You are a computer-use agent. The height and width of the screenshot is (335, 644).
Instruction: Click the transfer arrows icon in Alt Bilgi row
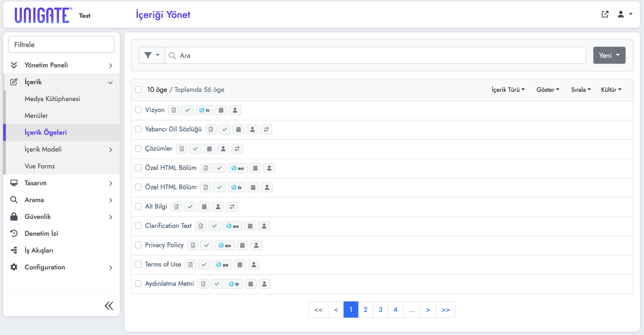(x=232, y=207)
